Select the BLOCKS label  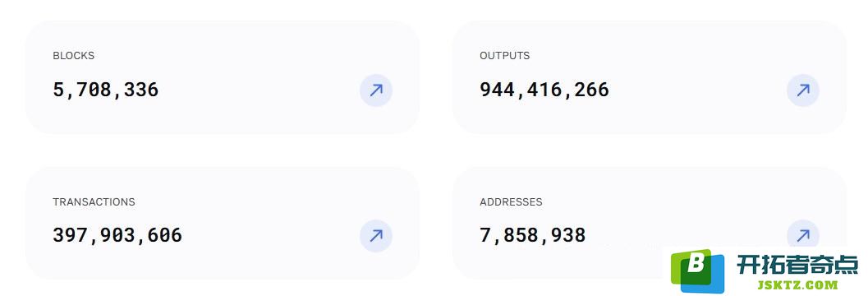(74, 55)
